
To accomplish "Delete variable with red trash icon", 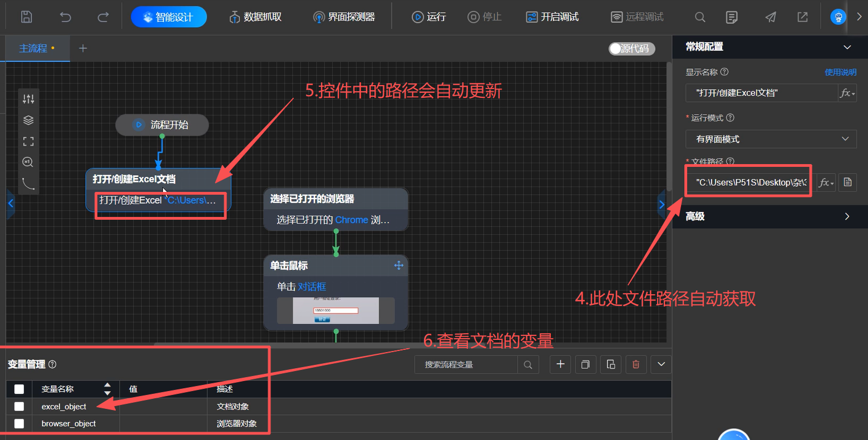I will coord(636,364).
